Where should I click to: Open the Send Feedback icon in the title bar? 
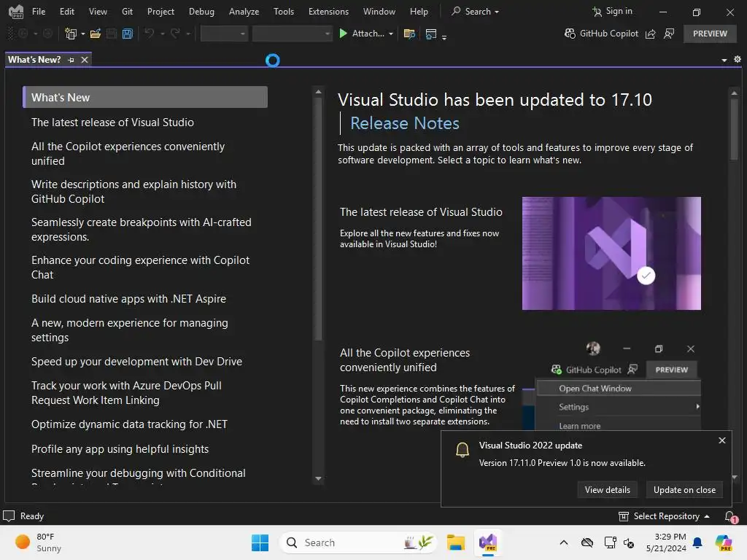669,34
